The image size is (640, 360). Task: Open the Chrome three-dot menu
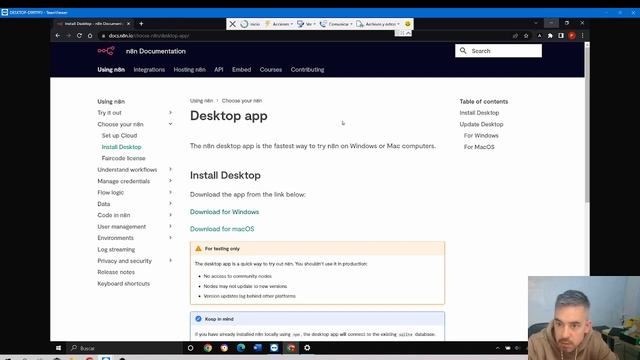(582, 36)
